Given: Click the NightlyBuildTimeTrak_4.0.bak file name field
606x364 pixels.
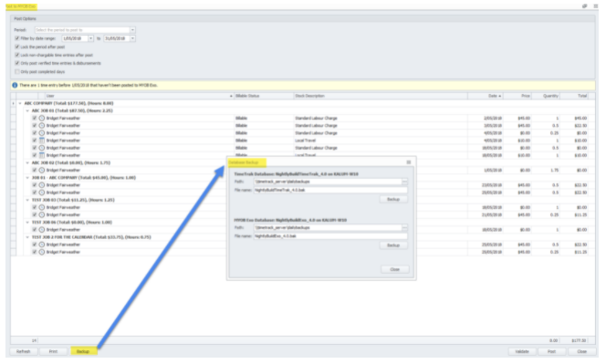Looking at the screenshot, I should pos(330,190).
